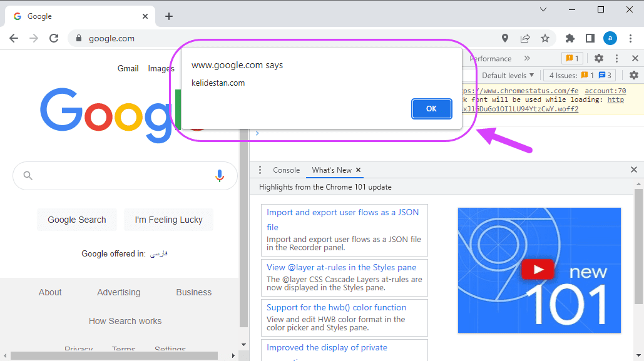Open 'Import and export user flows as a JSON file'

click(x=342, y=220)
